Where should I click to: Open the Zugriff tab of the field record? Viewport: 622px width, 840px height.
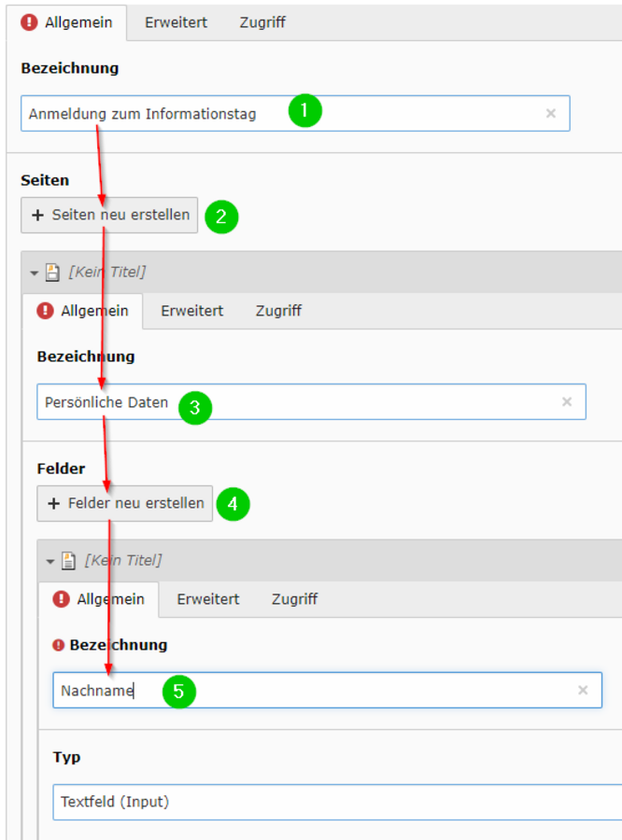[x=294, y=599]
